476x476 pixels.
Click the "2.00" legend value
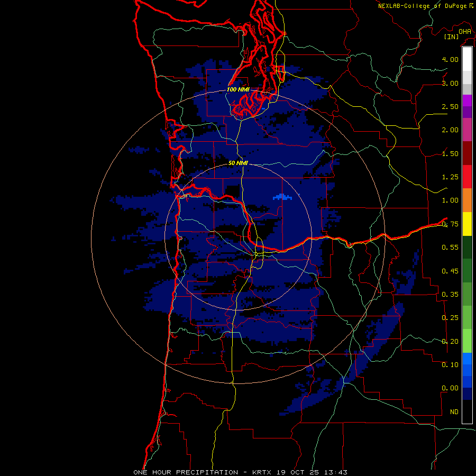450,130
